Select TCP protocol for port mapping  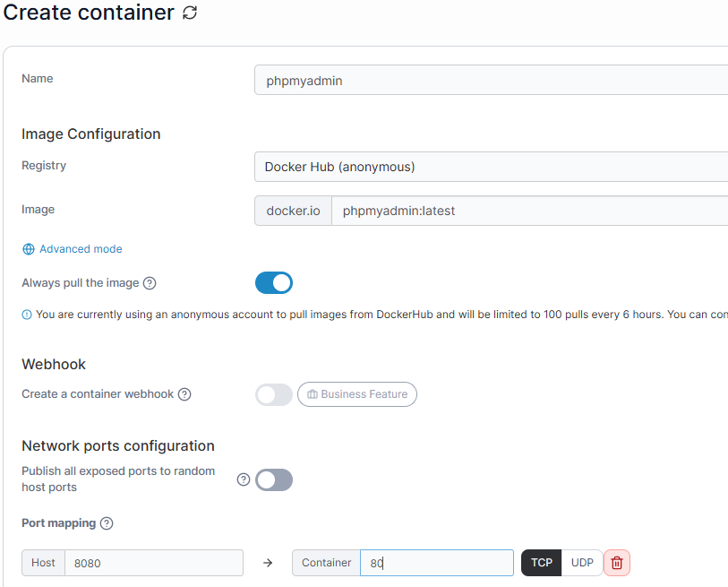click(542, 563)
